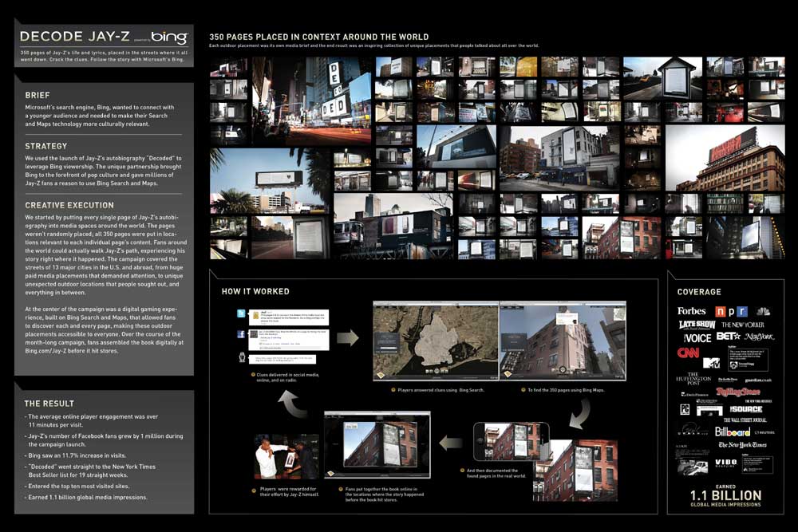Open the online book page screenshot
Screen dimensions: 798x532
click(x=377, y=444)
